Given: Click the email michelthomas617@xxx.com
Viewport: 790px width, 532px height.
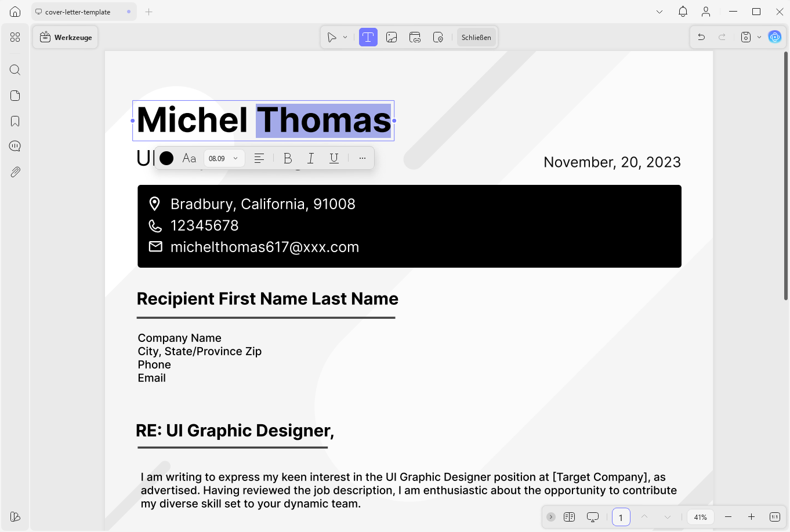Looking at the screenshot, I should point(264,247).
